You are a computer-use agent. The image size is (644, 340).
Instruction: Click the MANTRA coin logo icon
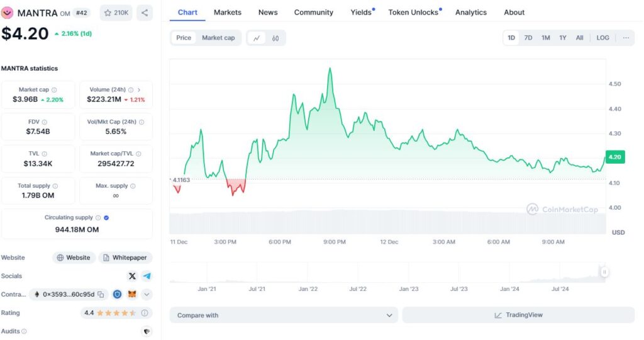pos(7,13)
